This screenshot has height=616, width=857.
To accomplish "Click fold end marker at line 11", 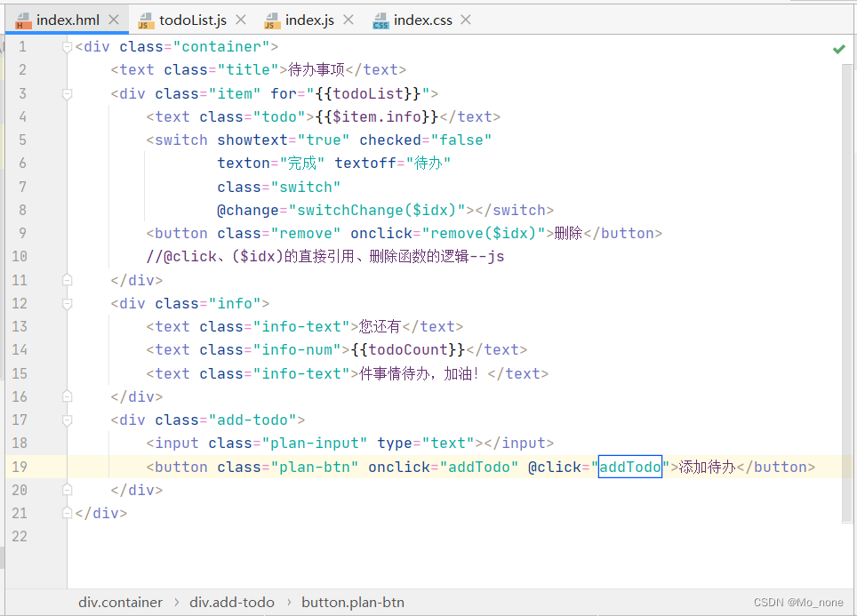I will [x=68, y=280].
